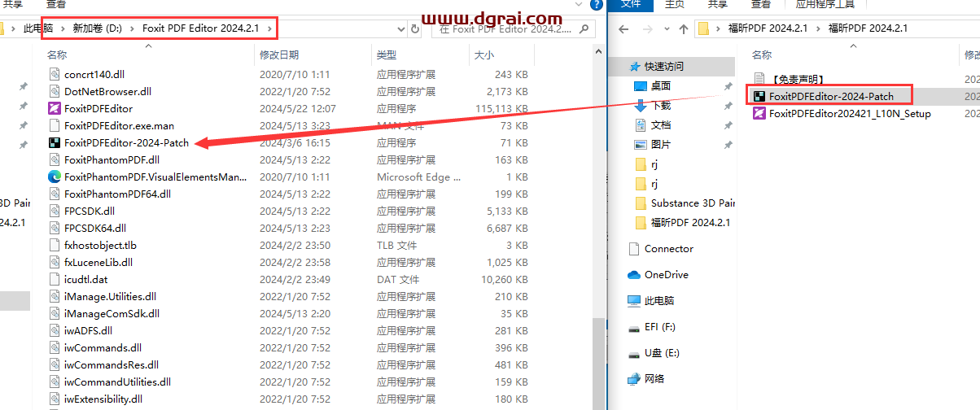Select EFI (F:) drive in sidebar
The image size is (980, 410).
tap(659, 327)
